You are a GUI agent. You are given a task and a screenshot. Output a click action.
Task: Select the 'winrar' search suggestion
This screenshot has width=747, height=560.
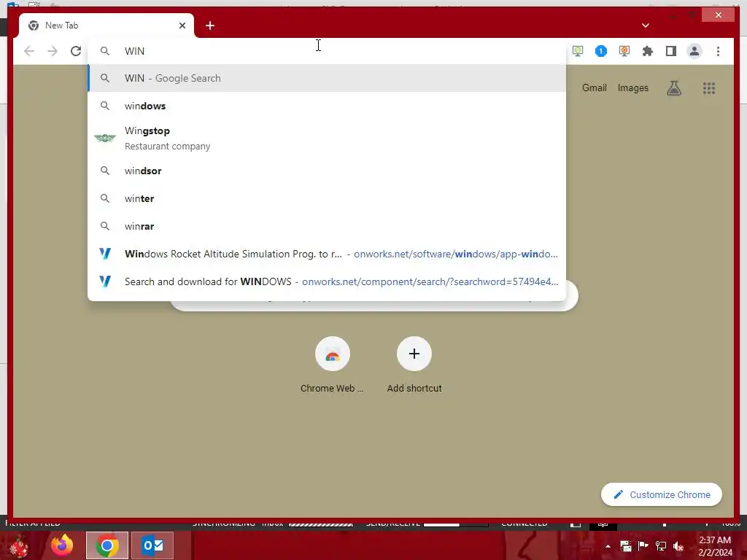tap(327, 226)
